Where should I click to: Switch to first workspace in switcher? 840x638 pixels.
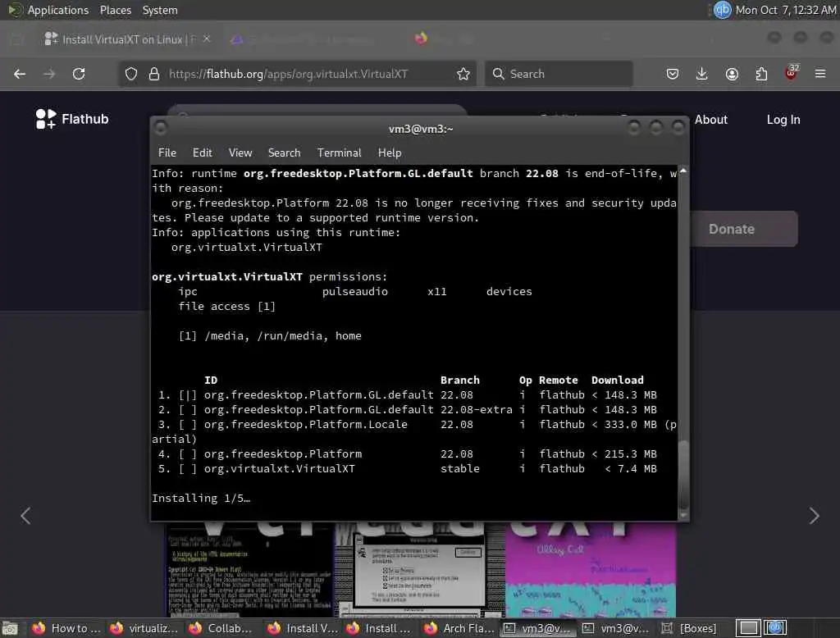pyautogui.click(x=748, y=628)
